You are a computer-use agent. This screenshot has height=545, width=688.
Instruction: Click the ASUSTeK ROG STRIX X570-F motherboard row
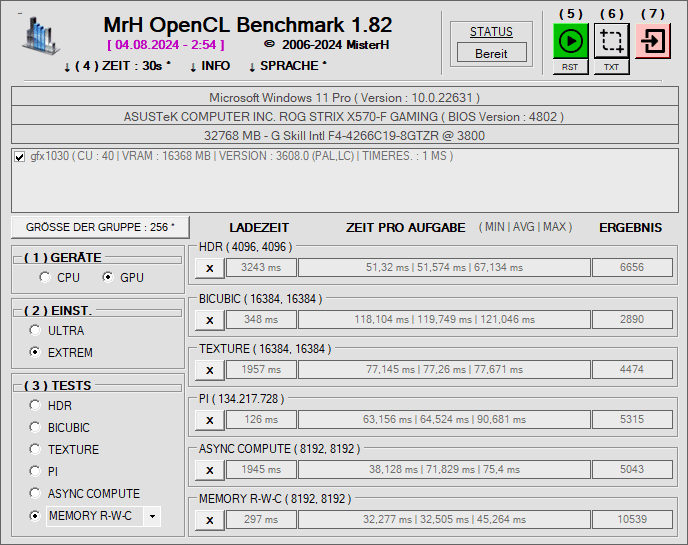pyautogui.click(x=344, y=116)
